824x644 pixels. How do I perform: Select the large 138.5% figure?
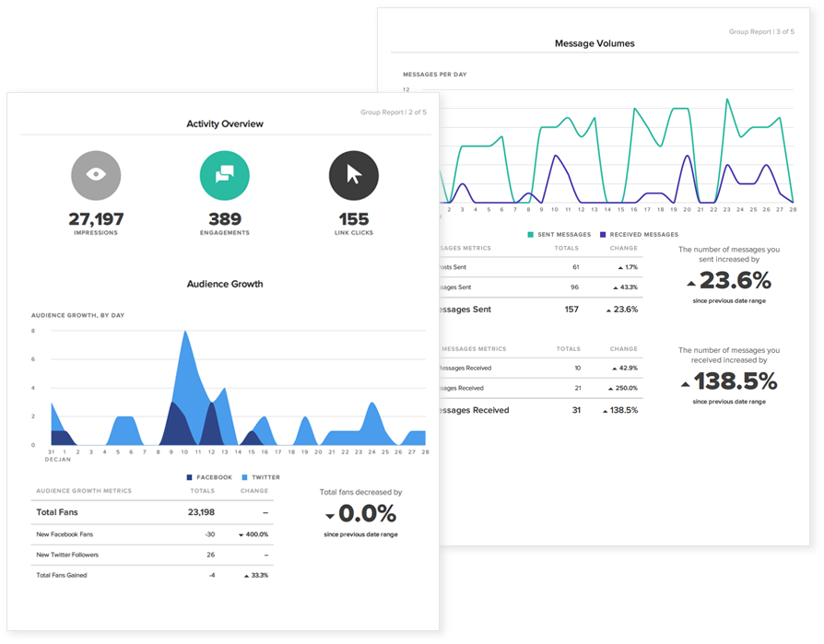736,381
